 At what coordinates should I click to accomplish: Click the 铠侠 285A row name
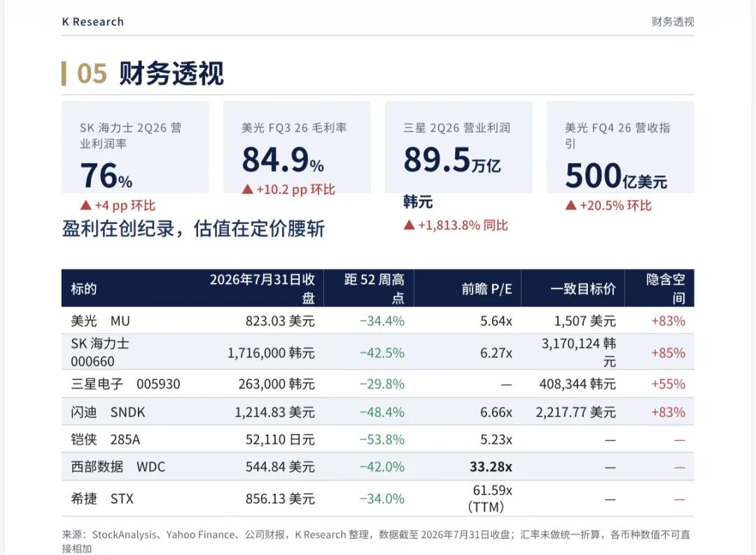(106, 440)
